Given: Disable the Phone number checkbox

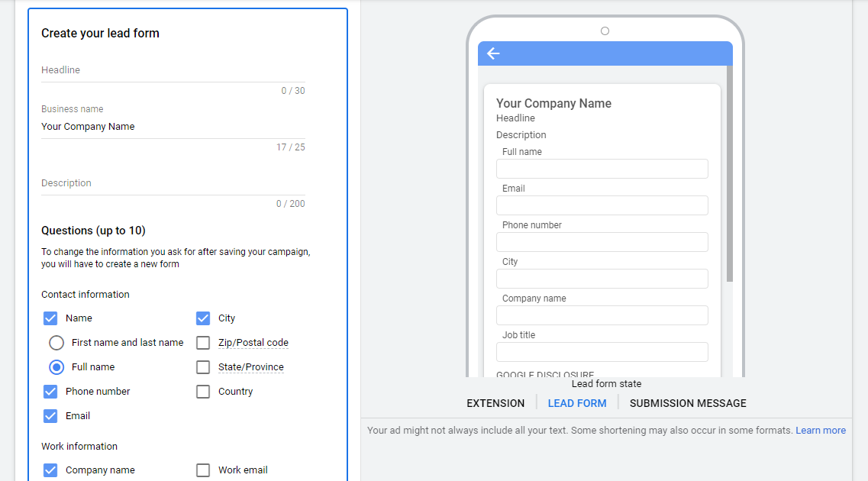Looking at the screenshot, I should [50, 392].
